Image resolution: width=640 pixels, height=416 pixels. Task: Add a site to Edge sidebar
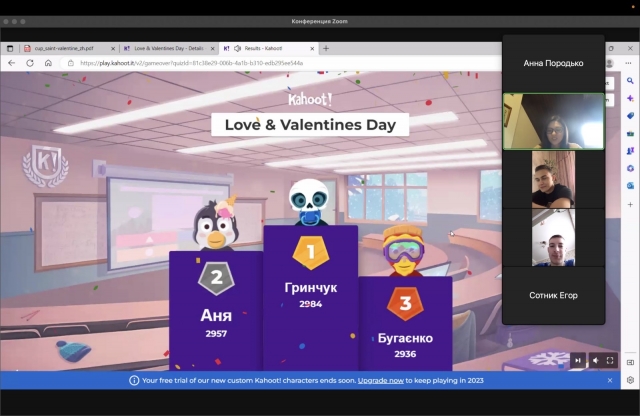[x=630, y=204]
